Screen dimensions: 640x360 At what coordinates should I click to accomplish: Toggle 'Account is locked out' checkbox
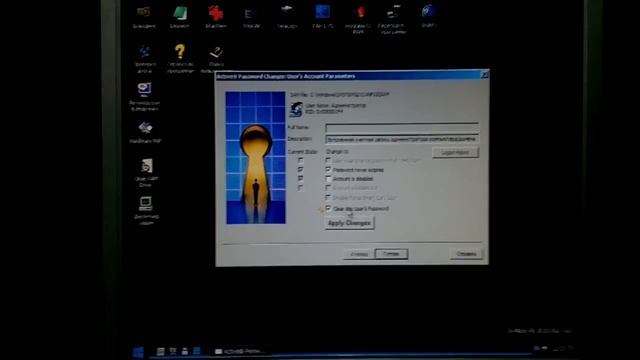coord(328,188)
